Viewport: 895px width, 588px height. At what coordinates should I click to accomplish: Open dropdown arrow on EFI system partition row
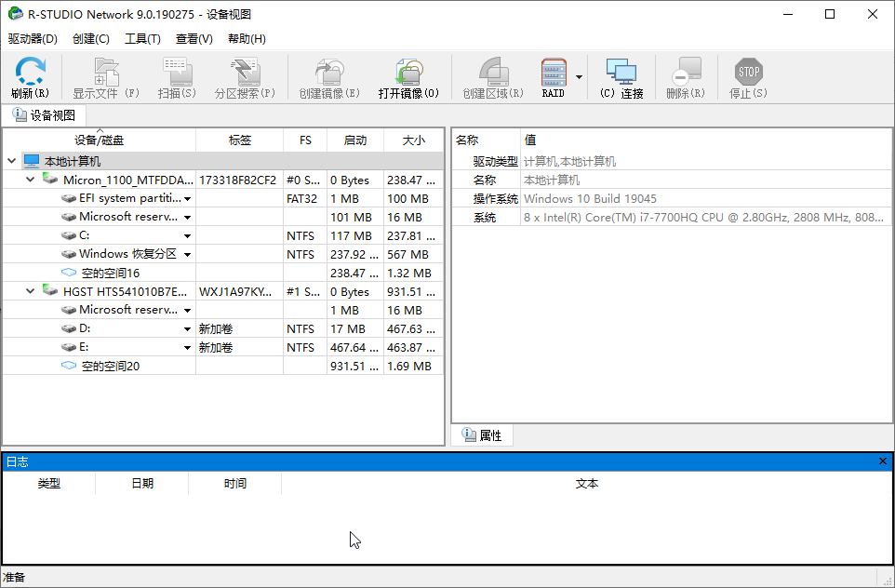click(x=187, y=199)
